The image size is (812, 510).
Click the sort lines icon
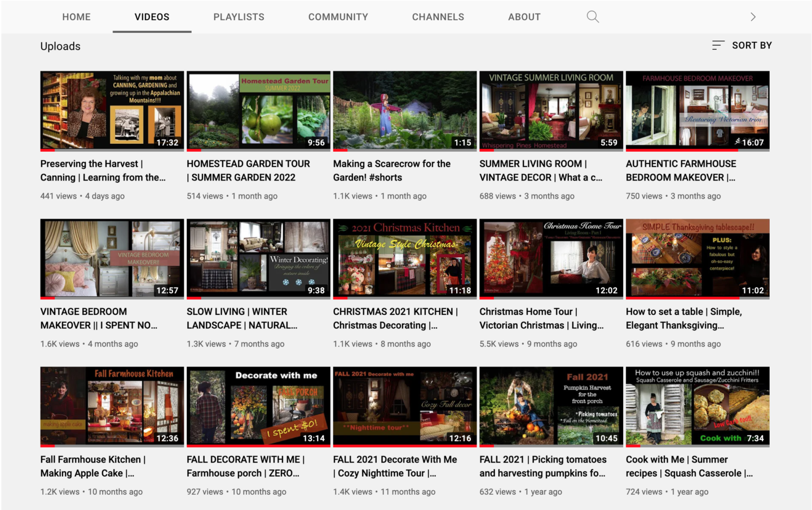(718, 45)
